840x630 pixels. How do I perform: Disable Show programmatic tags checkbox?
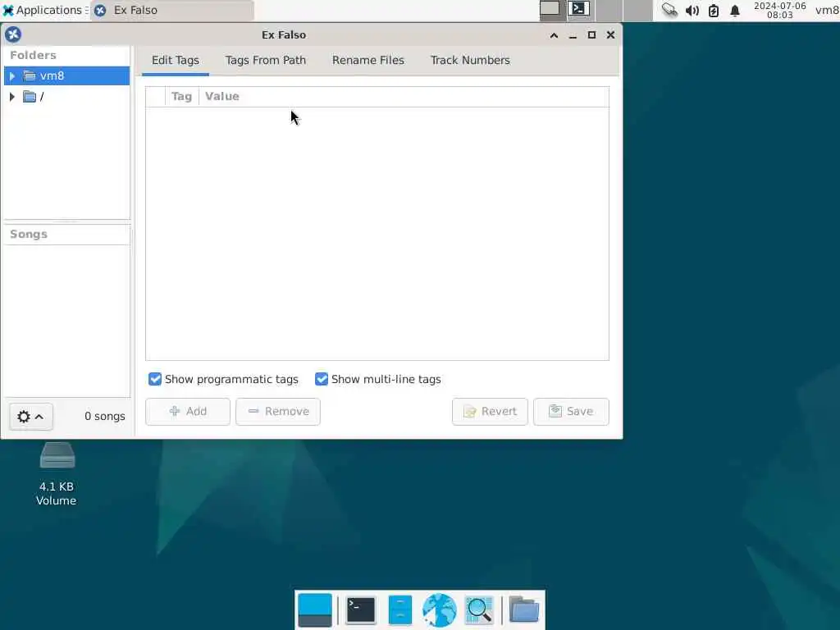click(x=155, y=379)
